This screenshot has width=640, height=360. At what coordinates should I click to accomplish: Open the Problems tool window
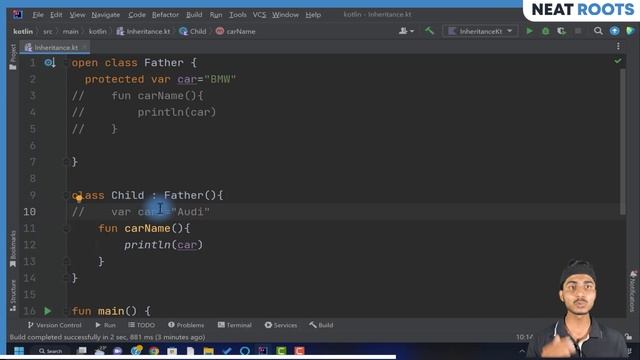pyautogui.click(x=186, y=325)
